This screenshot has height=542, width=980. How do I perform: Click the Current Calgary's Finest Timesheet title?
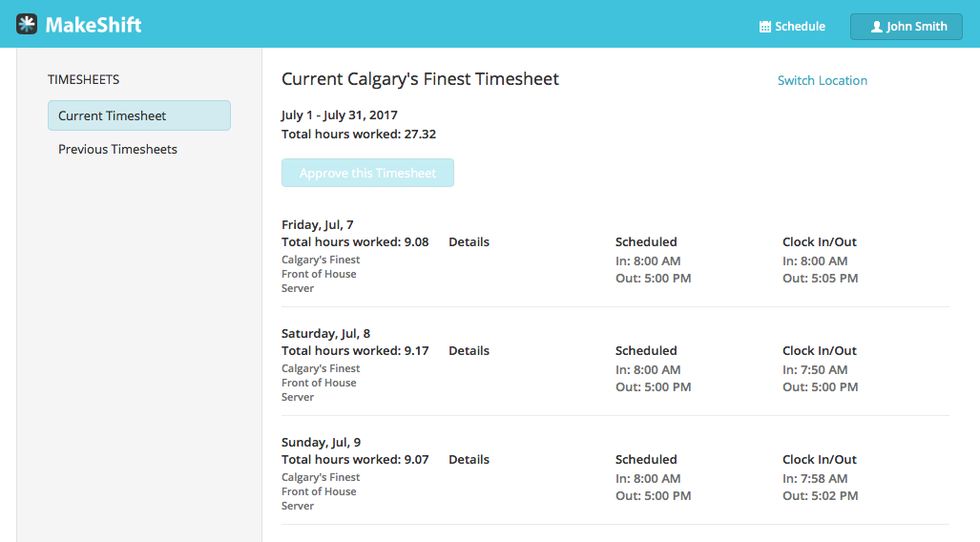click(420, 79)
